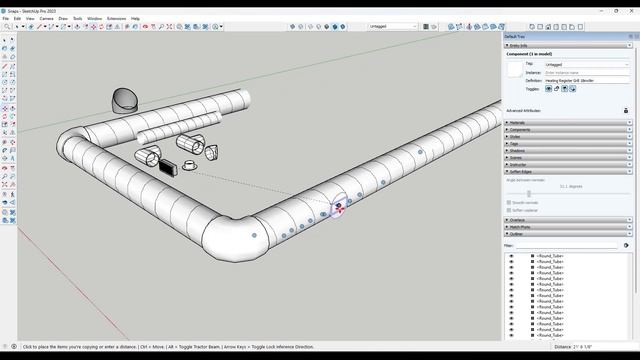
Task: Switch to Iso standard view
Action: [x=532, y=27]
